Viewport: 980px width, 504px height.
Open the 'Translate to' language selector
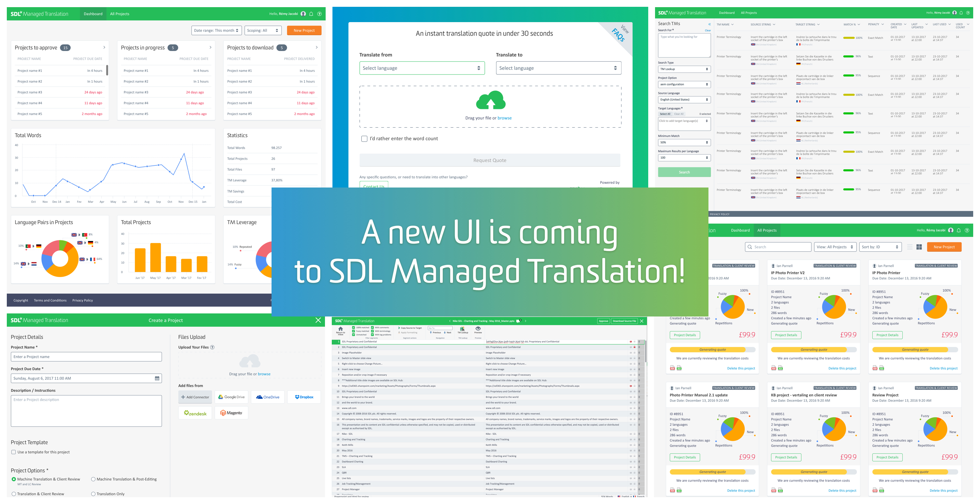click(x=558, y=68)
